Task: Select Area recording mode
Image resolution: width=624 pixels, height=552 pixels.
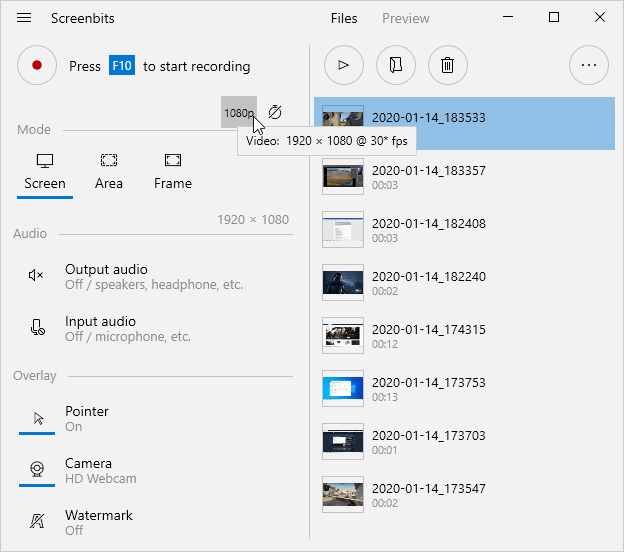Action: (109, 173)
